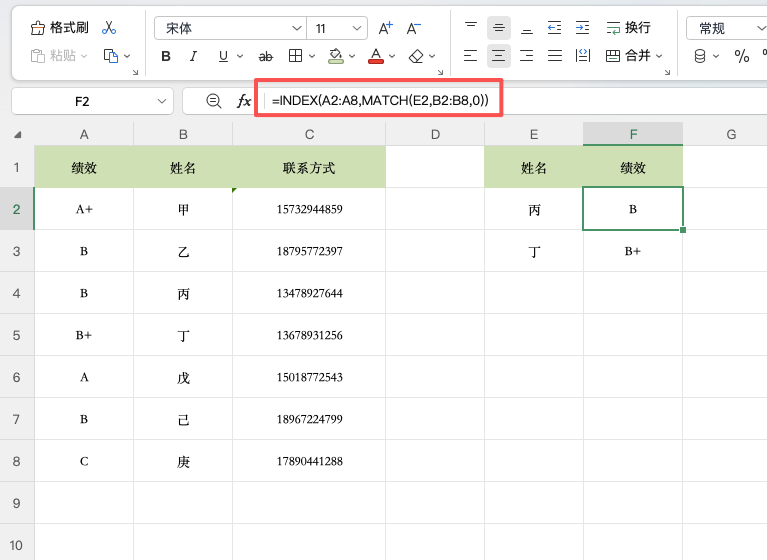The image size is (767, 560).
Task: Select column C header
Action: (309, 134)
